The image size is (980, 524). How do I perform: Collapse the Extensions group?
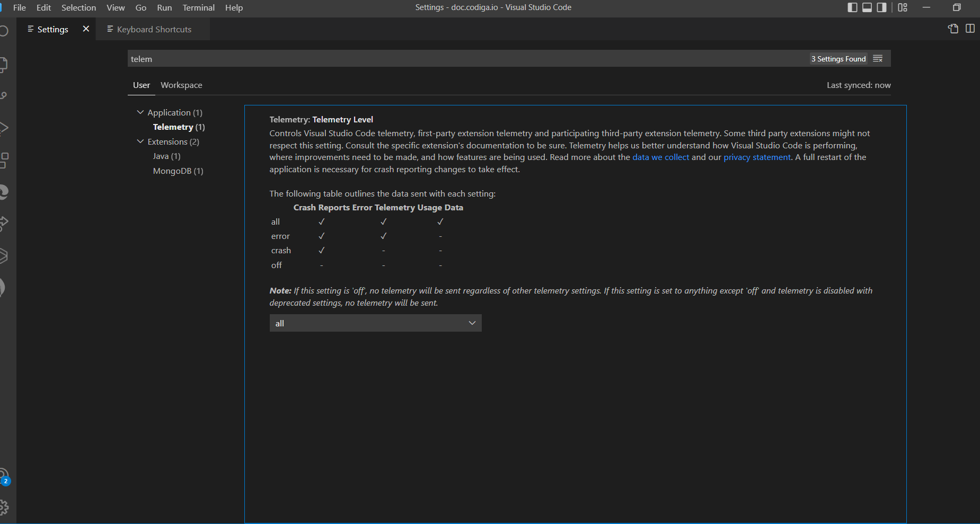pyautogui.click(x=140, y=141)
